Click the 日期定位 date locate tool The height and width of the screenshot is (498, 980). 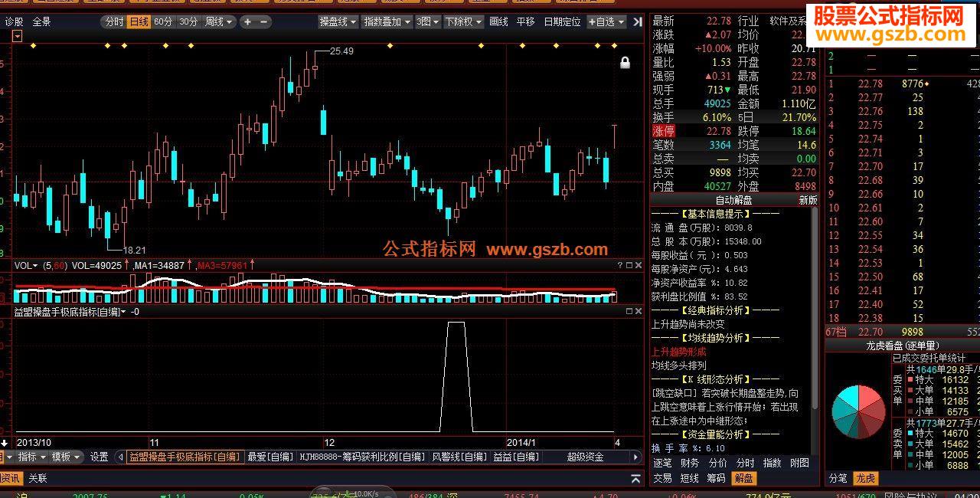(x=563, y=21)
